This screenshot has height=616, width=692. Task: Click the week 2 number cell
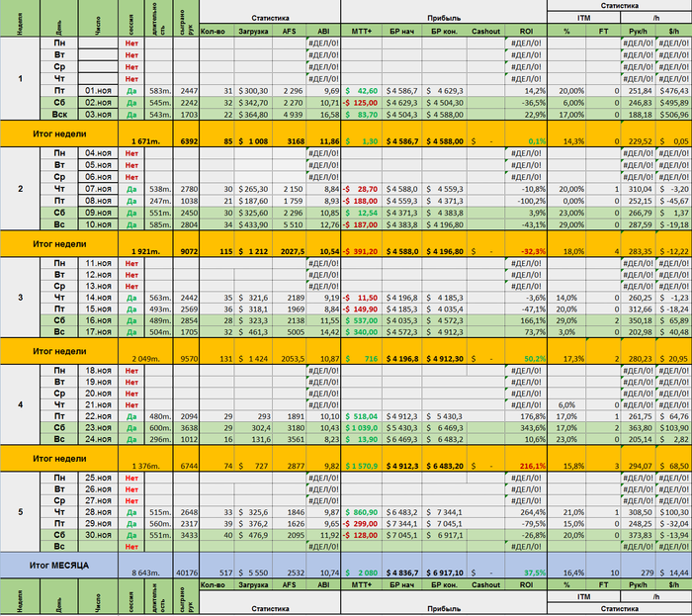point(21,189)
